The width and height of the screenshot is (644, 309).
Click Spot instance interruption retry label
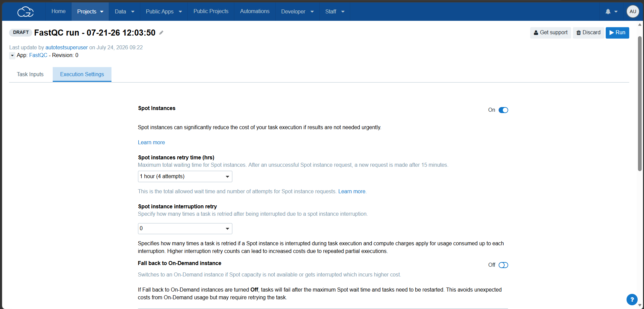(x=177, y=207)
